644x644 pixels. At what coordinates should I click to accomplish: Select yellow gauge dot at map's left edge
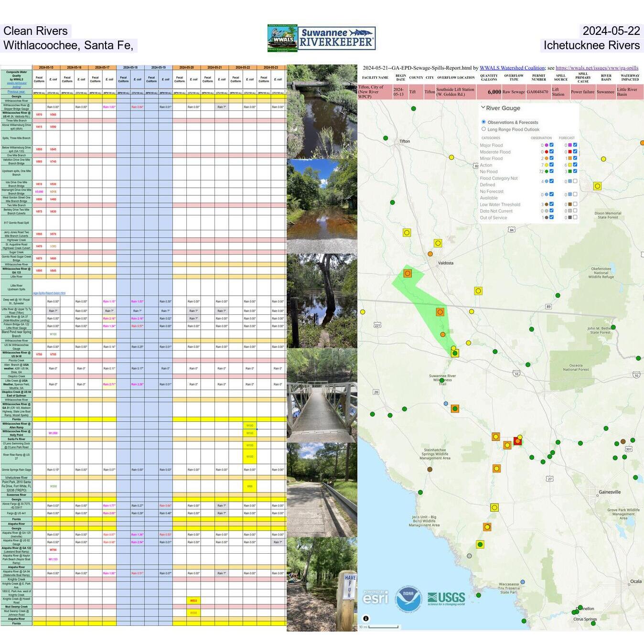[x=363, y=312]
